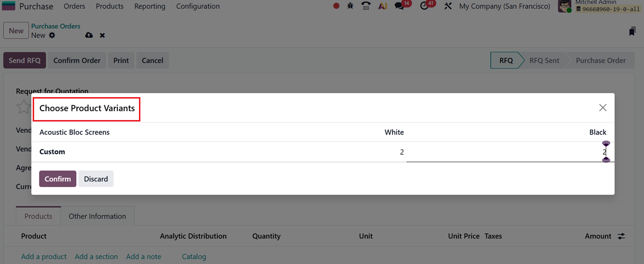Toggle the favorite star on the quotation

(23, 106)
